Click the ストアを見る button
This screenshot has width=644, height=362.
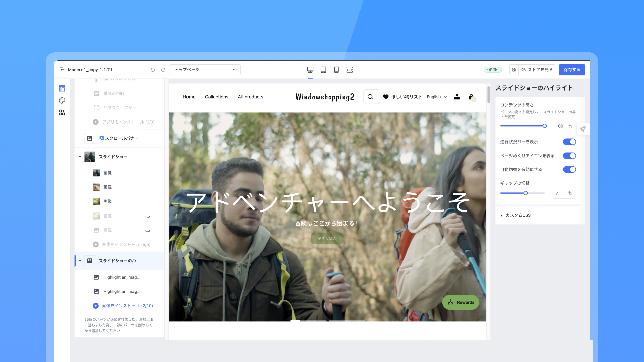coord(537,70)
